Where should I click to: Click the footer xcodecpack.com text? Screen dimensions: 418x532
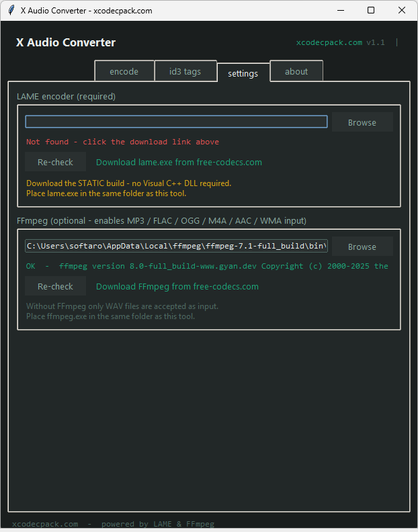click(45, 524)
